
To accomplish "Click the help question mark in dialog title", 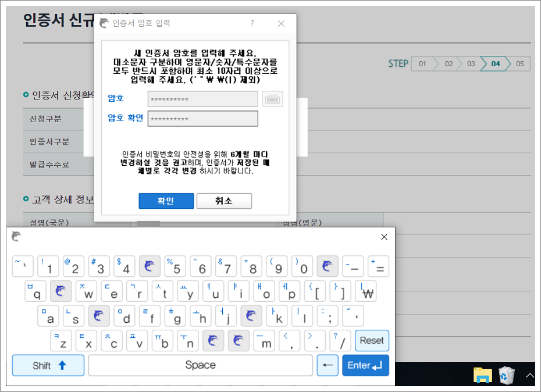I will click(x=252, y=23).
